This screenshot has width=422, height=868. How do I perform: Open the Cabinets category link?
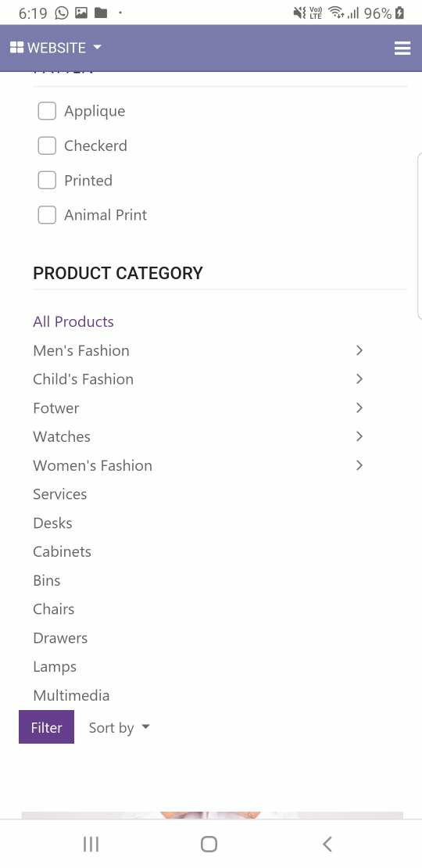[x=62, y=552]
